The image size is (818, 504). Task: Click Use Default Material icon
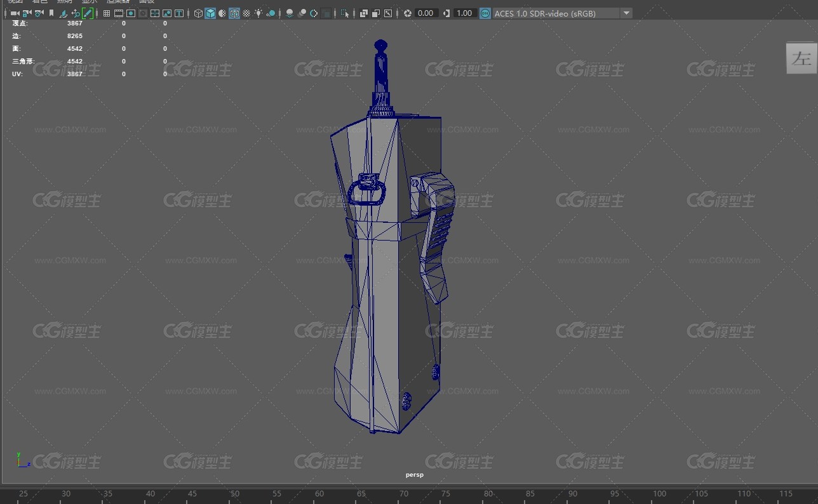coord(222,13)
